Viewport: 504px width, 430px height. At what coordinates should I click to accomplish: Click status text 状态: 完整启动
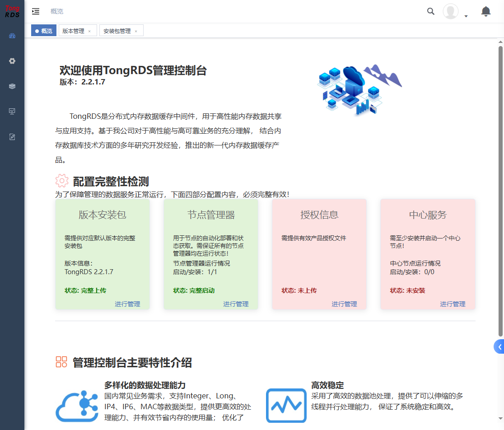[194, 290]
